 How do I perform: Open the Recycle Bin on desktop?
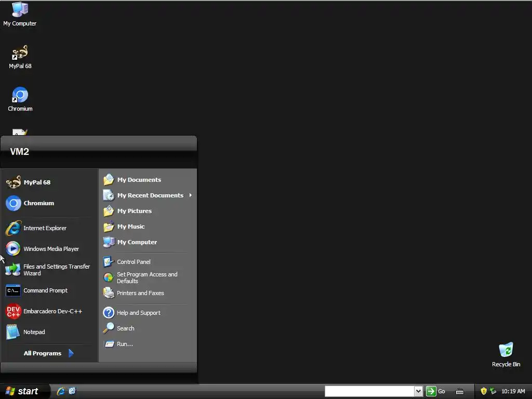(506, 355)
